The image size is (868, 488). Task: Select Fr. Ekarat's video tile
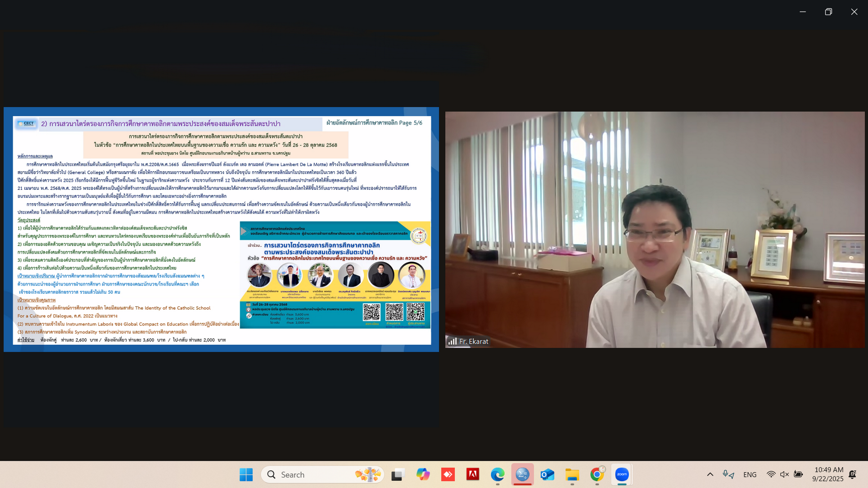tap(655, 229)
